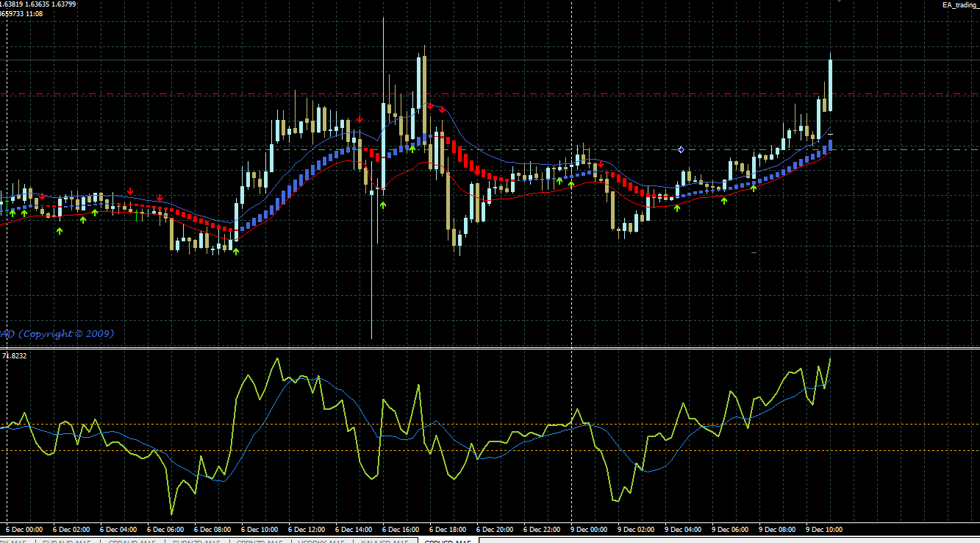Click the 6 Dec 16:00 time axis label
Screen dimensions: 980x543
pos(401,529)
